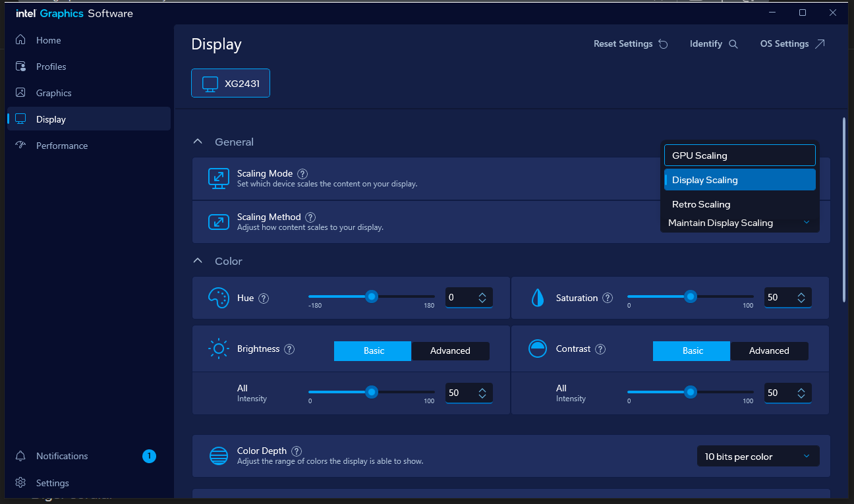This screenshot has width=854, height=504.
Task: Open the Home page from the sidebar
Action: [x=89, y=40]
